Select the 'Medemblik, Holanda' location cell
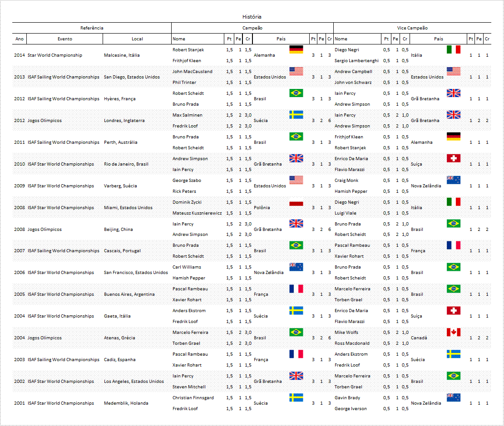This screenshot has height=426, width=504. (126, 403)
